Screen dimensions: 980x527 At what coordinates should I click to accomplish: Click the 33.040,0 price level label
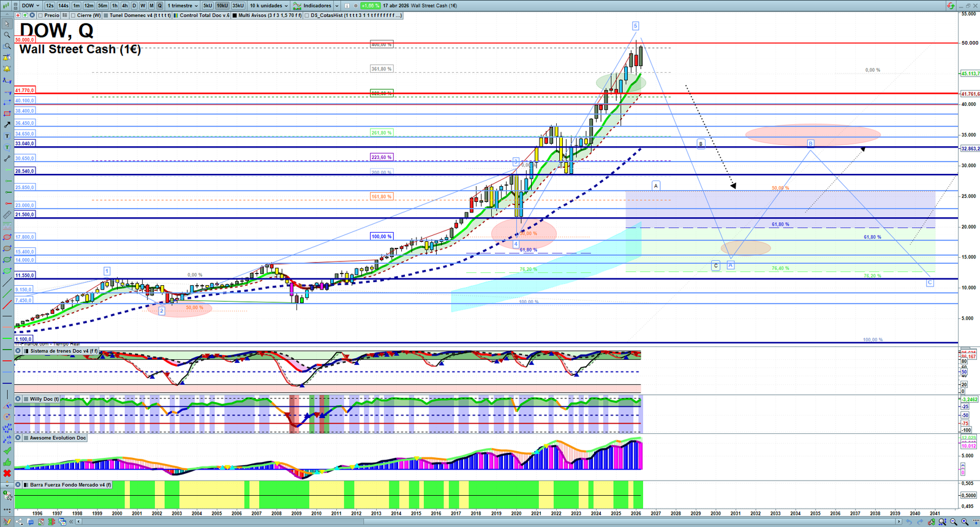[x=24, y=143]
